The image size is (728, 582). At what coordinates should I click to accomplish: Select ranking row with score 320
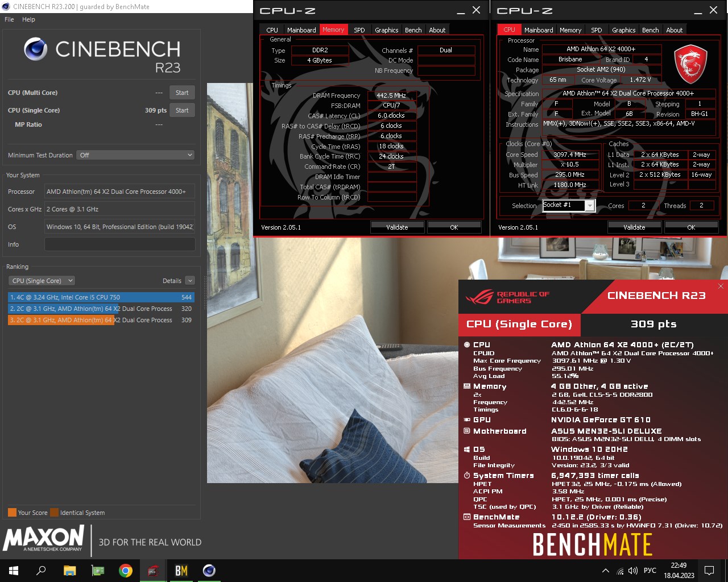click(x=101, y=309)
